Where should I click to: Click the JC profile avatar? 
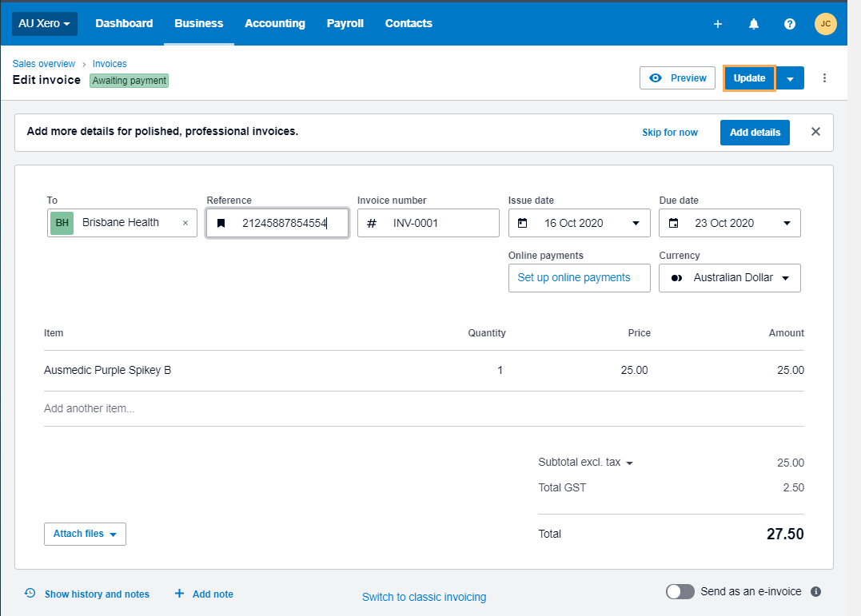point(825,24)
